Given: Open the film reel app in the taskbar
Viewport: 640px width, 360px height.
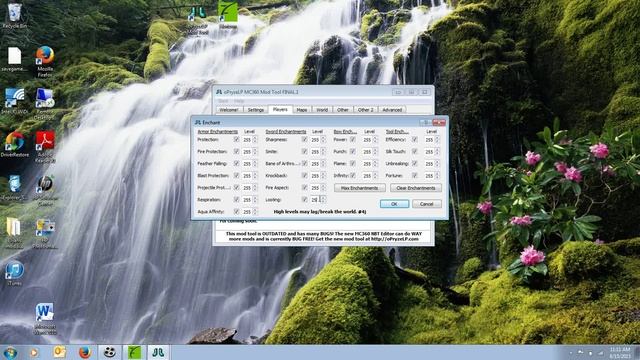Looking at the screenshot, I should tap(109, 352).
